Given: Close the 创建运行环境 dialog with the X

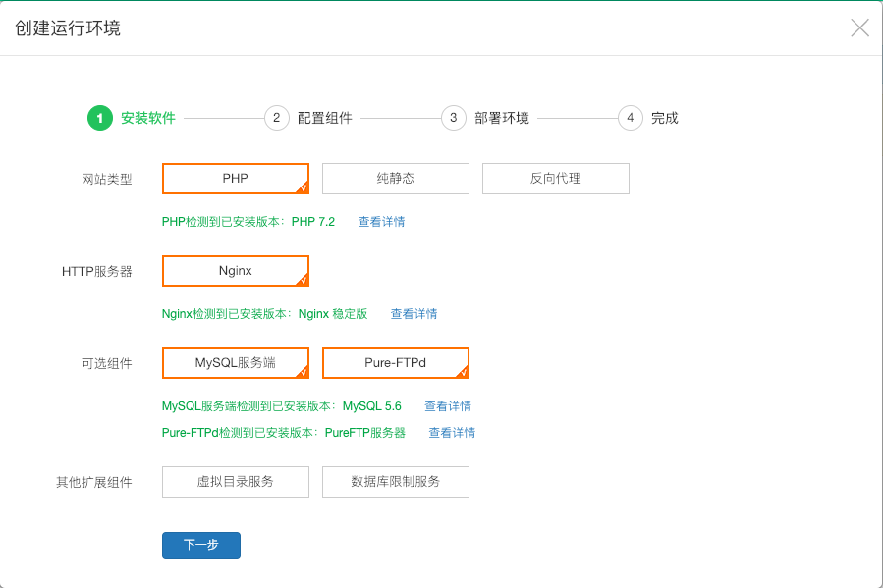Looking at the screenshot, I should [x=859, y=27].
